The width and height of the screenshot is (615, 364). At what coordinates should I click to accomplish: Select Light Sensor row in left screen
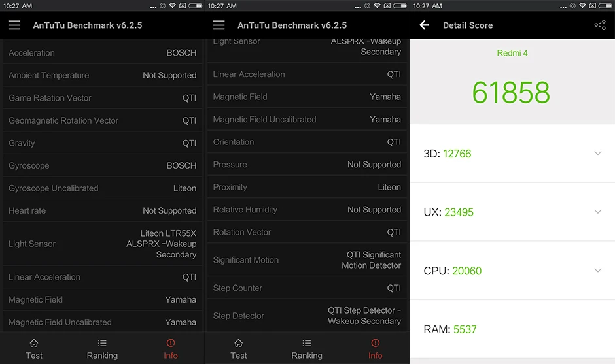click(102, 244)
